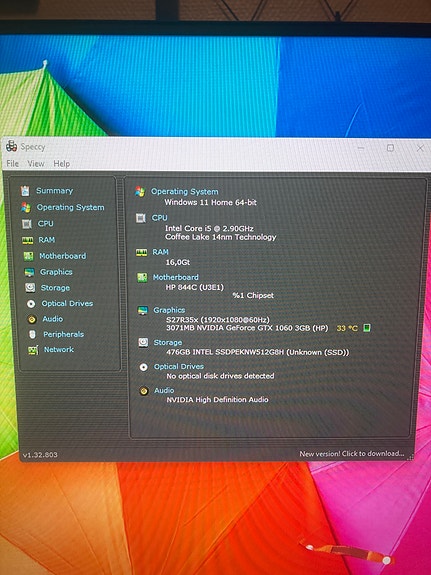Viewport: 431px width, 575px height.
Task: Click the Optical Drives disc icon in the sidebar
Action: click(x=31, y=304)
